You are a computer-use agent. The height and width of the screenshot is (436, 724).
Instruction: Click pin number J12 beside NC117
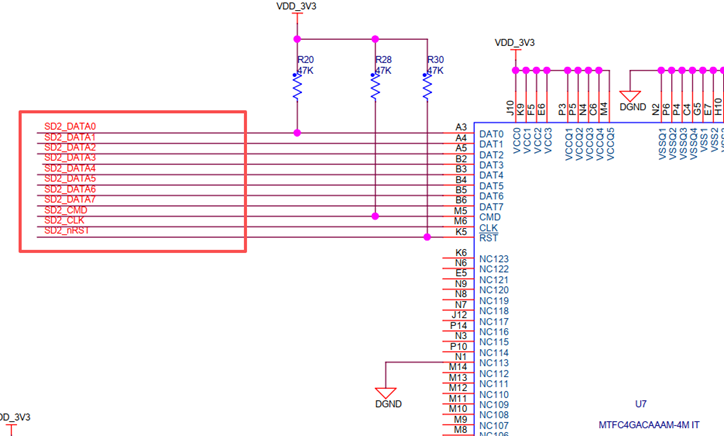(459, 315)
